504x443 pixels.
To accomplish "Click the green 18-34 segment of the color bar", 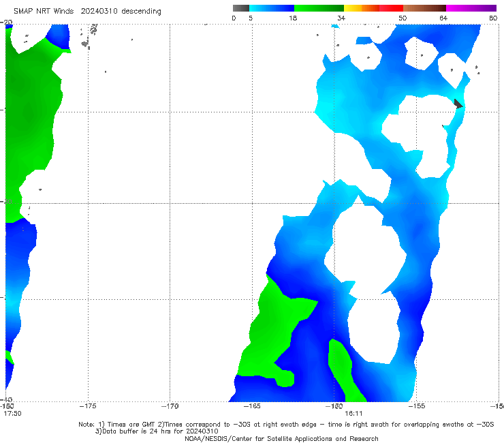I will tap(319, 8).
